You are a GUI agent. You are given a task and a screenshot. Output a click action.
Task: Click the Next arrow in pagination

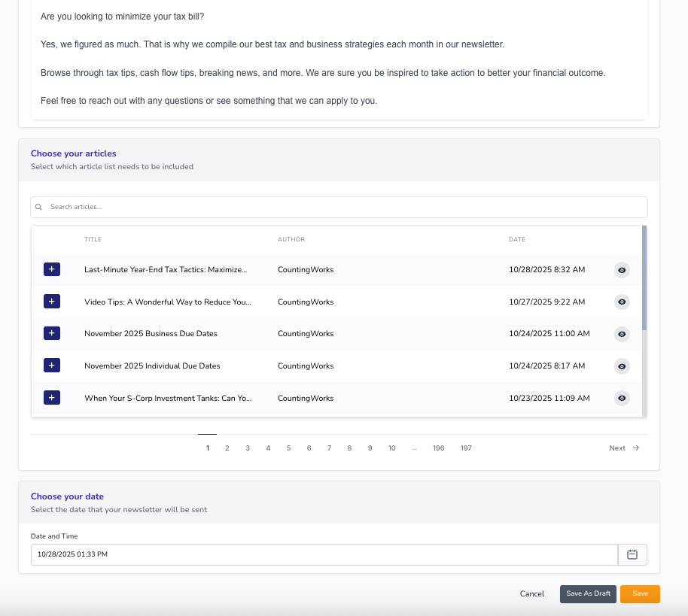point(635,448)
